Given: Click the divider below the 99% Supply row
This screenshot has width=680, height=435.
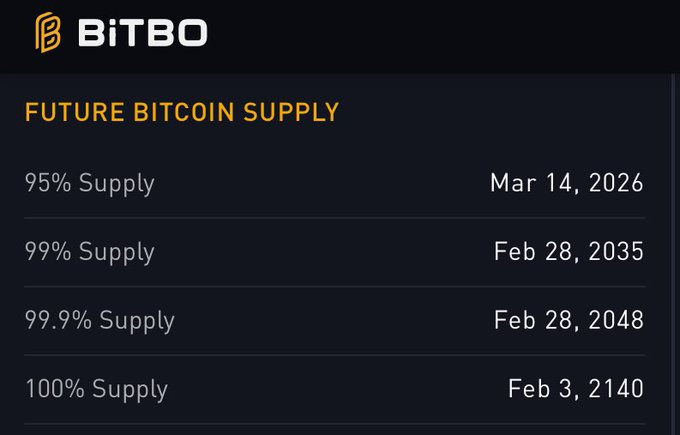Looking at the screenshot, I should point(335,286).
